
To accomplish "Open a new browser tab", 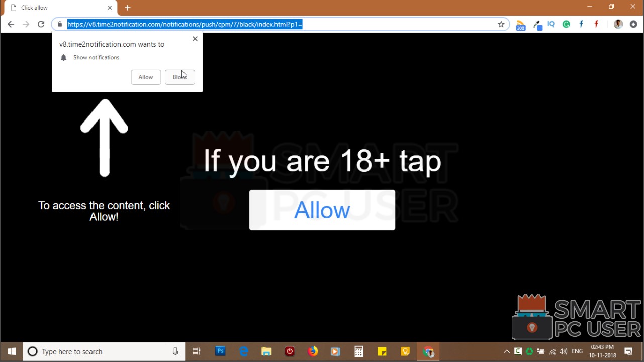I will (128, 8).
